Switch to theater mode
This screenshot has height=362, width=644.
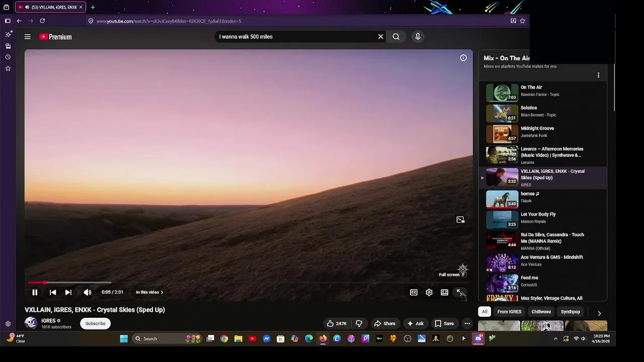(445, 292)
